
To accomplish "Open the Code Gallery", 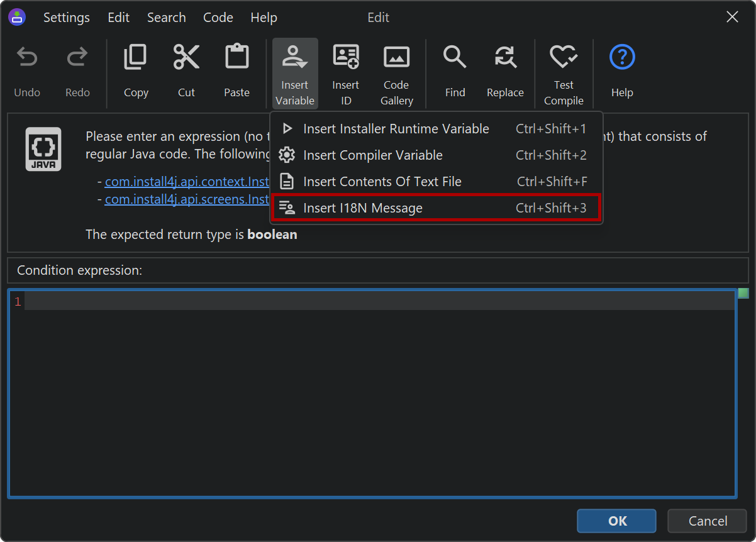I will click(x=396, y=58).
